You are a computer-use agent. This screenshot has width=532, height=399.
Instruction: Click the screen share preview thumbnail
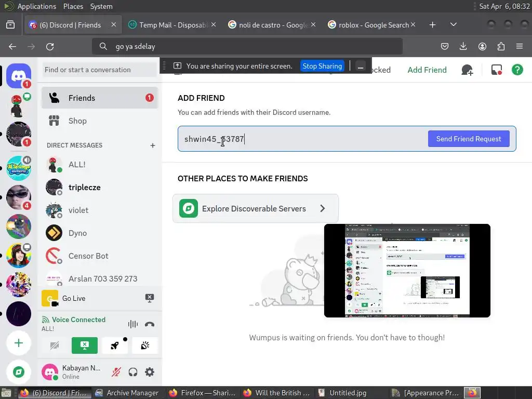pyautogui.click(x=407, y=270)
